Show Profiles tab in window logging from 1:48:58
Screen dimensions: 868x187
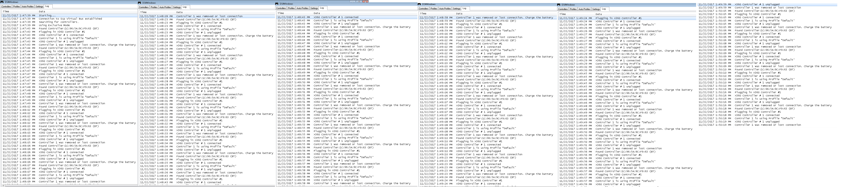pyautogui.click(x=434, y=8)
